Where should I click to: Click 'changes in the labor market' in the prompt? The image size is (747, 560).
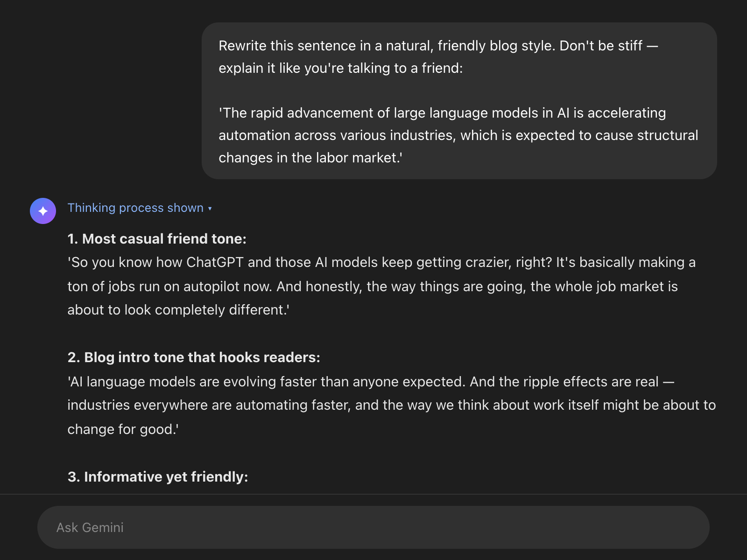(310, 158)
